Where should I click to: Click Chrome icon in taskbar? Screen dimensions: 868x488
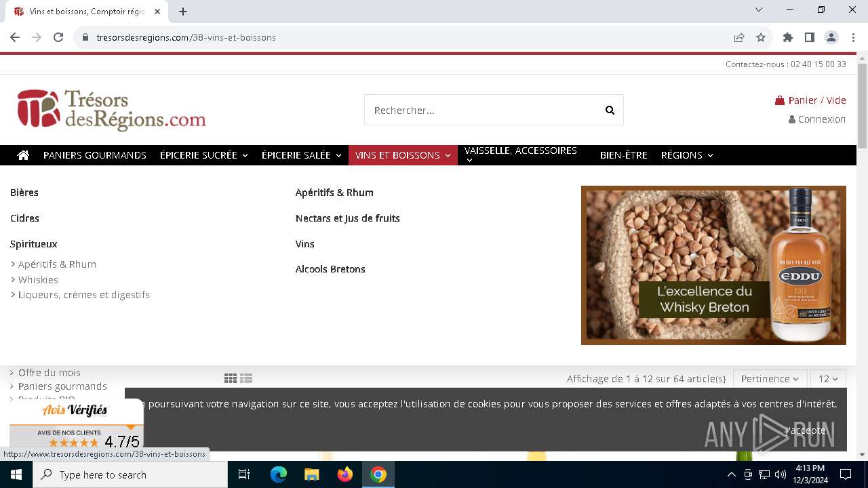[x=378, y=474]
